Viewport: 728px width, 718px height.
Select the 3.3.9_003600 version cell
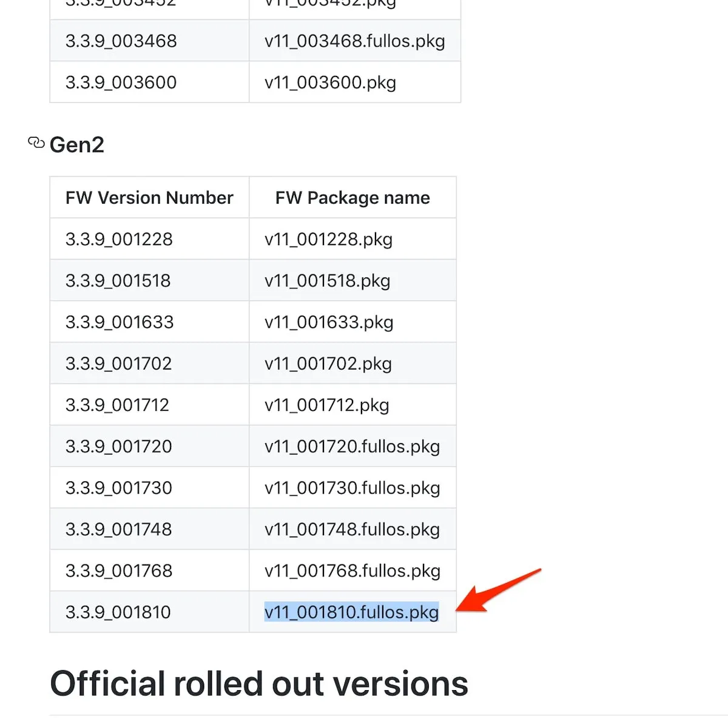click(x=121, y=83)
